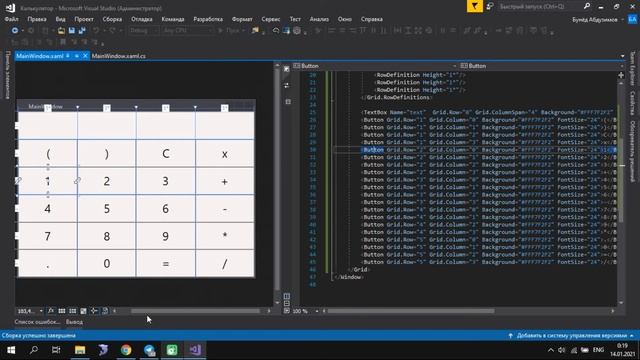Image resolution: width=640 pixels, height=360 pixels.
Task: Close the MainWindow.xaml tab
Action: [x=85, y=56]
